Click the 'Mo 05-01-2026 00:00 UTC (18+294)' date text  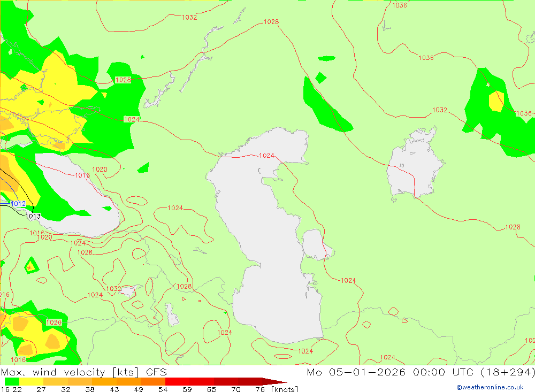point(421,372)
